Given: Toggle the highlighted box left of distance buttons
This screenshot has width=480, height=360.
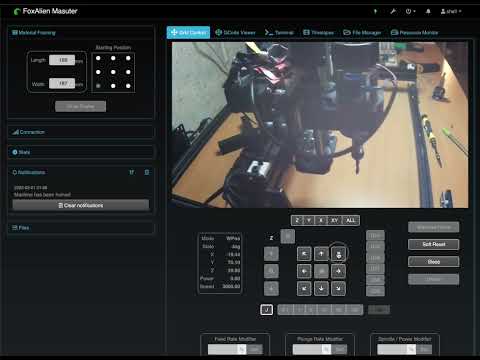Looking at the screenshot, I should [266, 310].
